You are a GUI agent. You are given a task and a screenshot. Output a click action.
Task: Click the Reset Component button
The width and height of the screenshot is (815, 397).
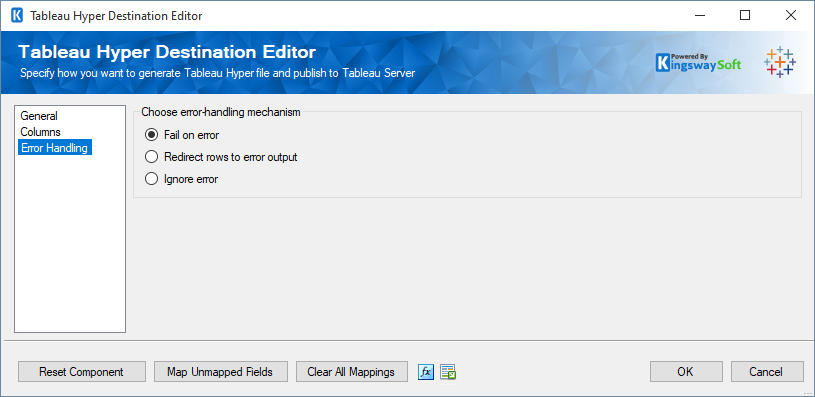coord(82,372)
